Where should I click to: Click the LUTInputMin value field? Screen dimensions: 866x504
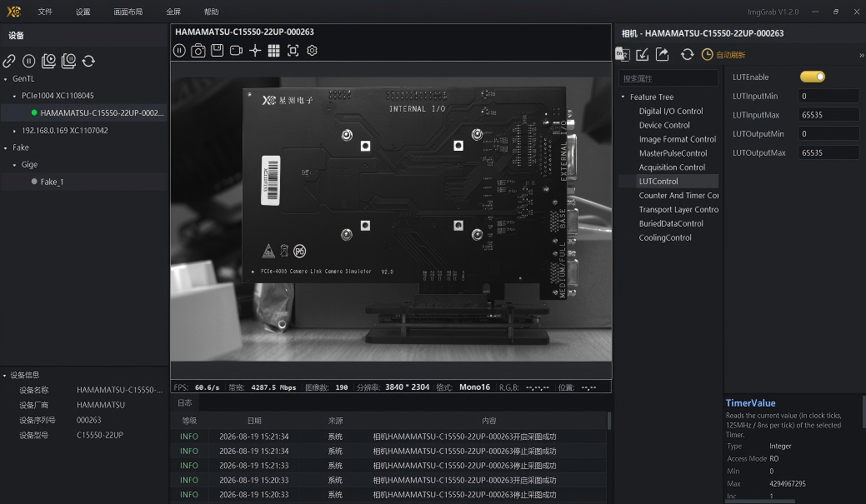828,96
